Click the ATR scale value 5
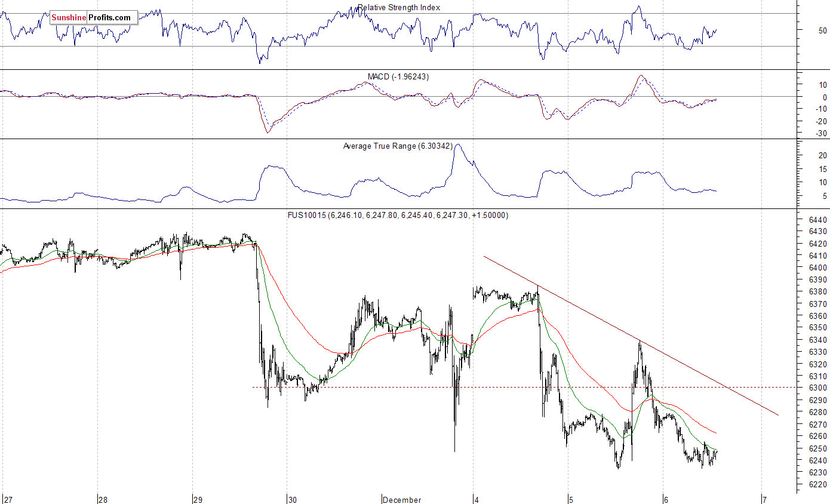This screenshot has height=504, width=830. [825, 196]
